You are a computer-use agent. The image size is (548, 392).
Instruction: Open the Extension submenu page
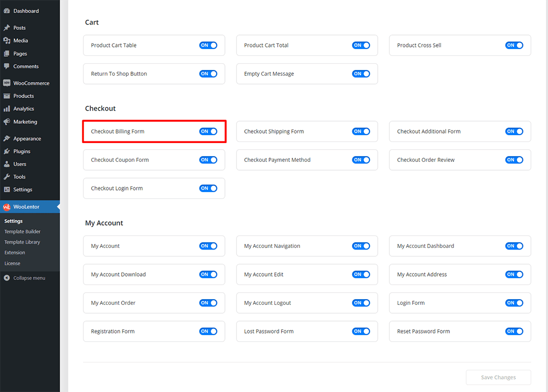click(15, 253)
